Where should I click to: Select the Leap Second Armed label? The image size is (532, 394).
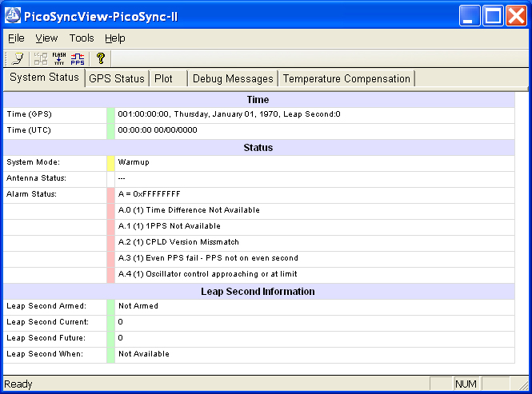(46, 306)
